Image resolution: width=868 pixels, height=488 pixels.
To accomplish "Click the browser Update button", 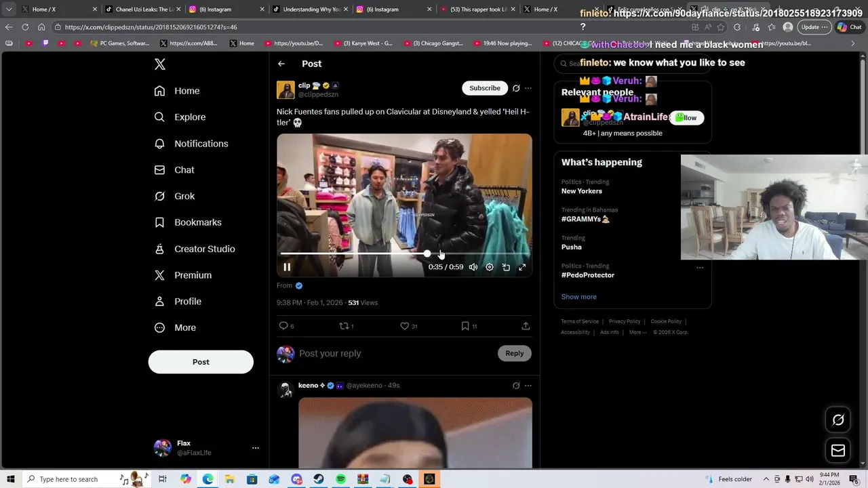I will (x=814, y=27).
